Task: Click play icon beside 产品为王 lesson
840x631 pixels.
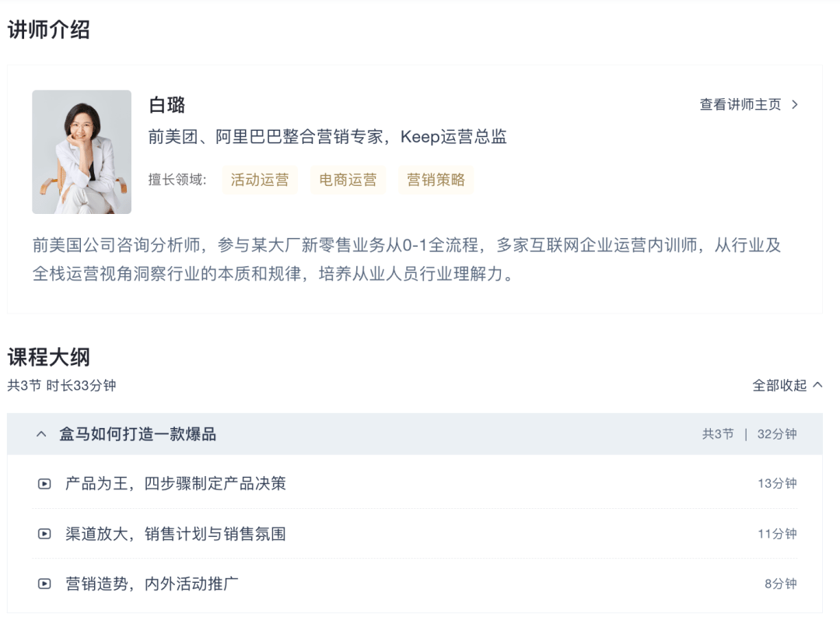Action: [x=44, y=484]
